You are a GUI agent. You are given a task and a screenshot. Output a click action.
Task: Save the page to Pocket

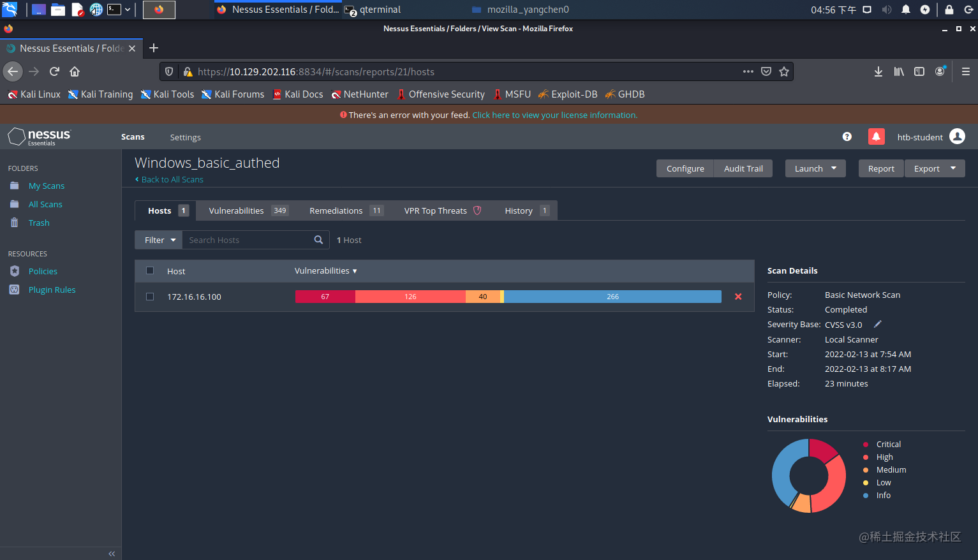click(766, 71)
